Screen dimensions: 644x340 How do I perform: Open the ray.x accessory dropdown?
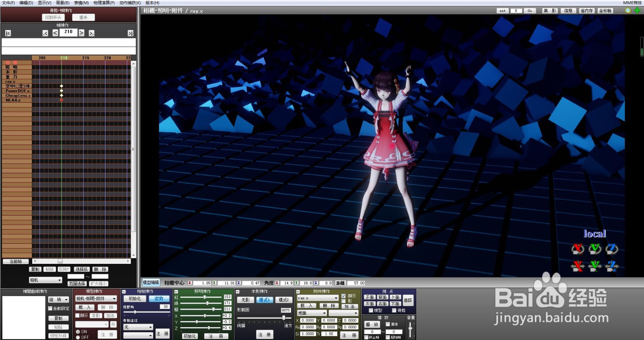pos(318,298)
